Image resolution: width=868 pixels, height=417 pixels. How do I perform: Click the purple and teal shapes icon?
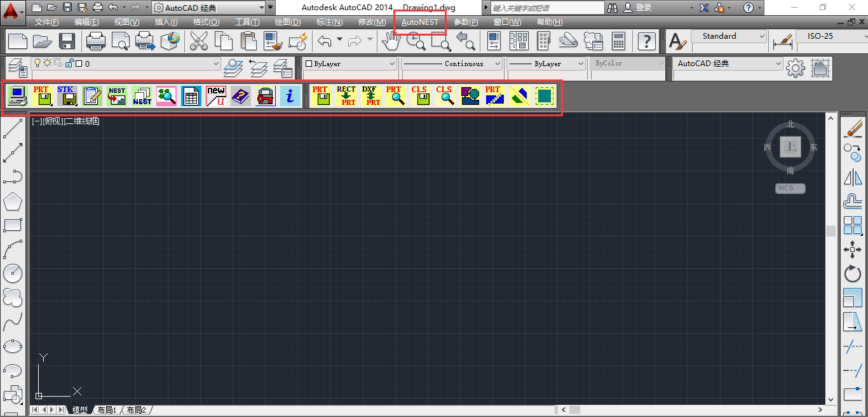click(470, 96)
